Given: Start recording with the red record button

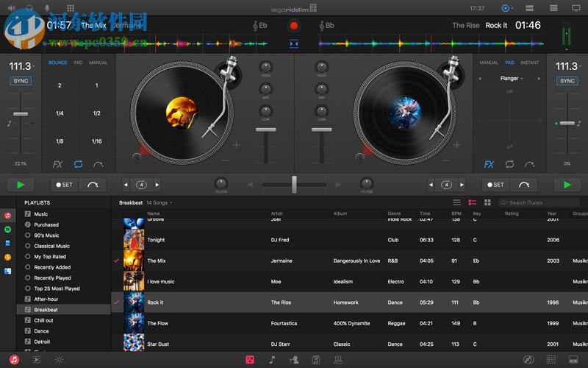Looking at the screenshot, I should tap(294, 26).
